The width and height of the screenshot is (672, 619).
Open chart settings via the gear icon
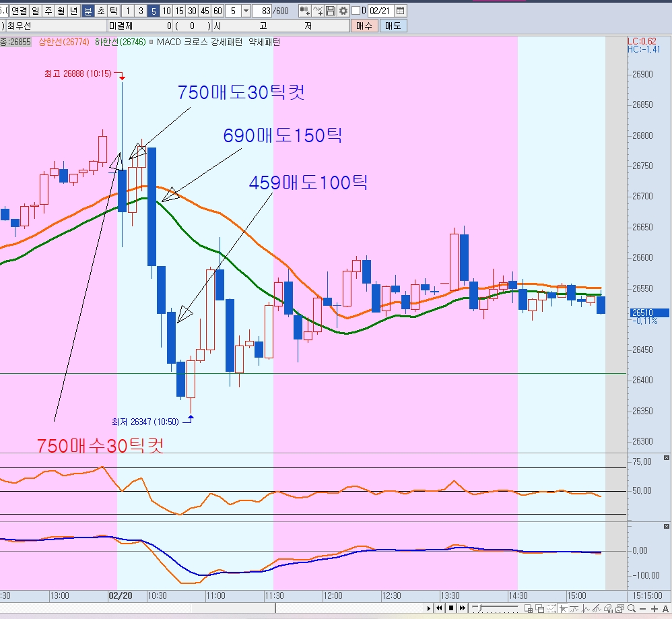click(343, 11)
